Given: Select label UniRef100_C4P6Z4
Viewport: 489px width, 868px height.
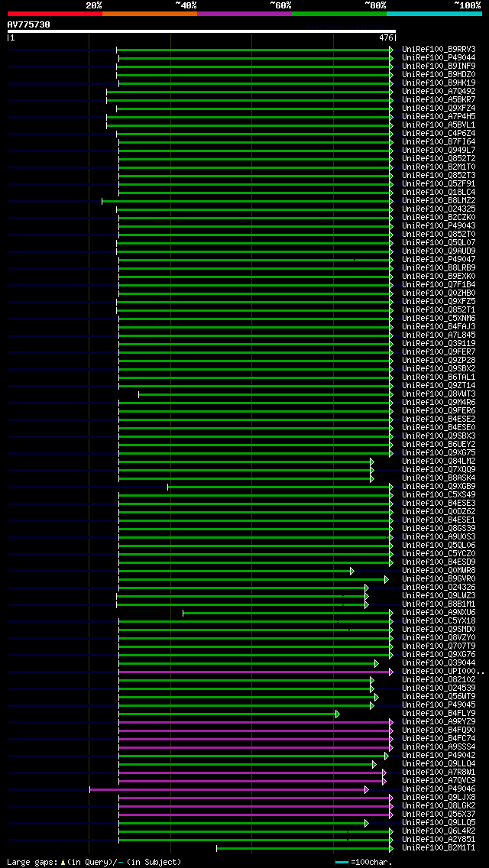Looking at the screenshot, I should pyautogui.click(x=439, y=134).
